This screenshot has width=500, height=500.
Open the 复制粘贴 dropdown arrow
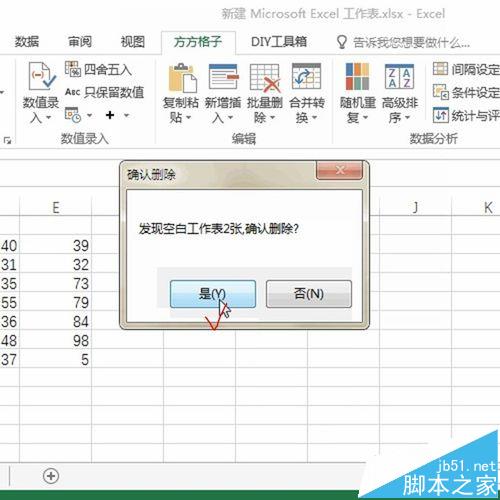(189, 118)
